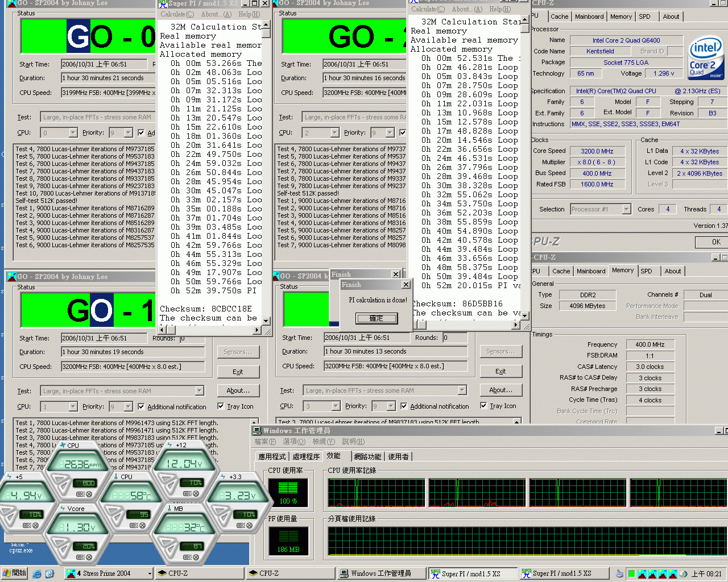Toggle Additional notification checkbox in GO-1 window
The width and height of the screenshot is (728, 582).
[x=142, y=407]
